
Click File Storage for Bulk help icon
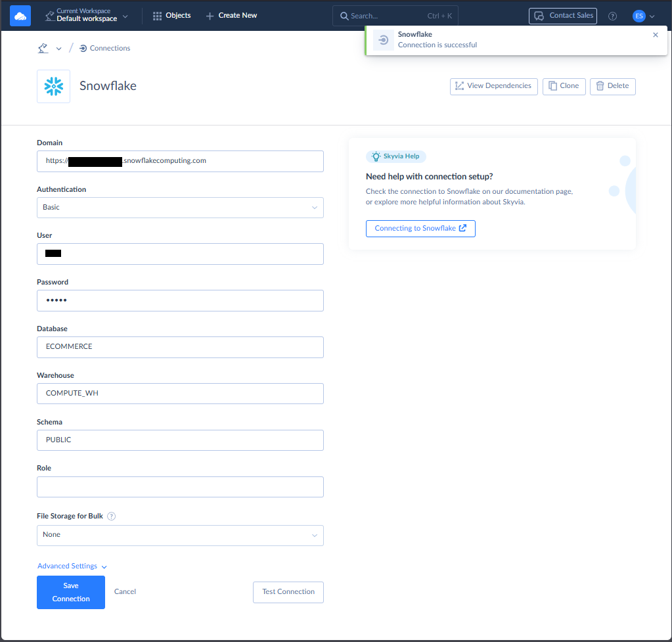[112, 516]
